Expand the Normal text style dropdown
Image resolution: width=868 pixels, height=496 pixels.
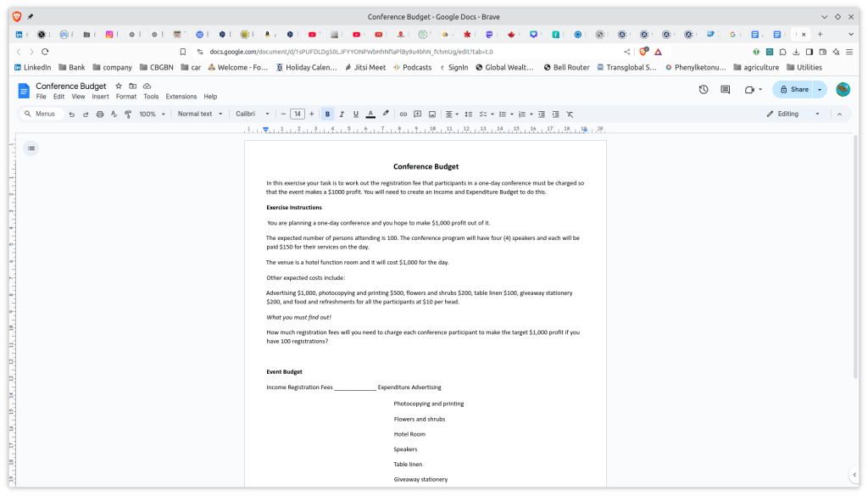click(200, 114)
